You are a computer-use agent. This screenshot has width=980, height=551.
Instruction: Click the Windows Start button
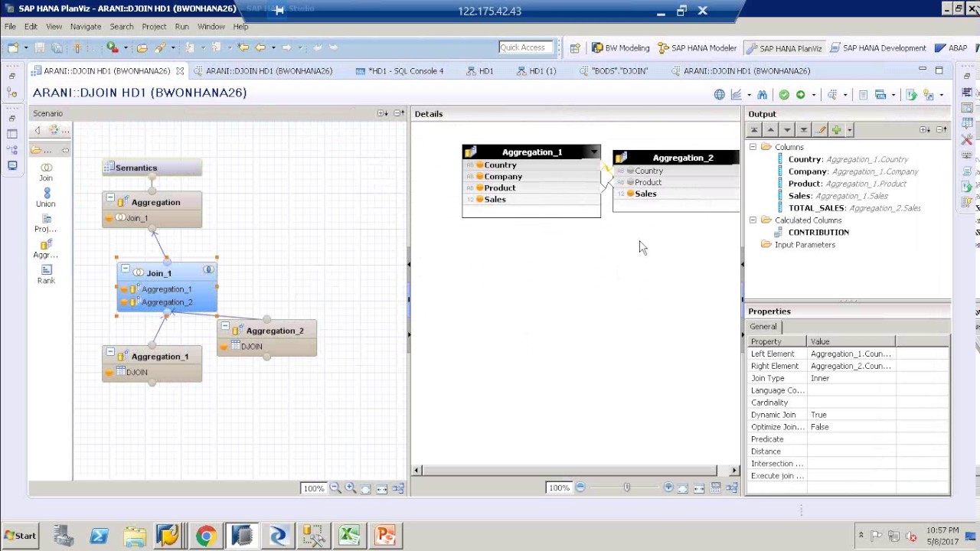click(20, 536)
